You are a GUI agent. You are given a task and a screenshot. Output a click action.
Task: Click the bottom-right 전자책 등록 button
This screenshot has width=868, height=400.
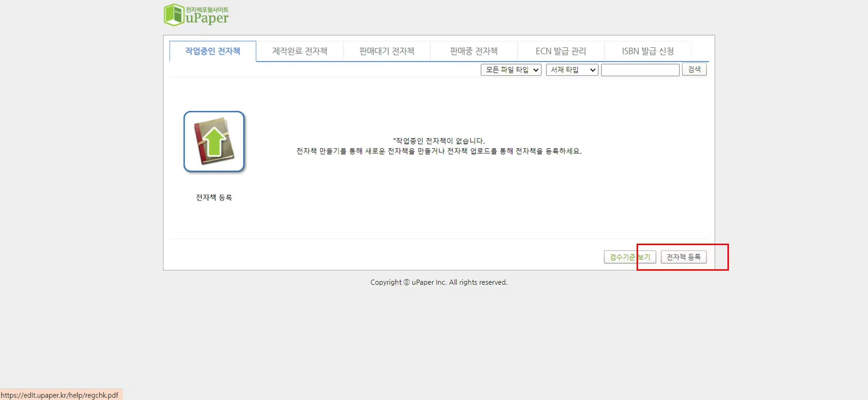pyautogui.click(x=683, y=257)
